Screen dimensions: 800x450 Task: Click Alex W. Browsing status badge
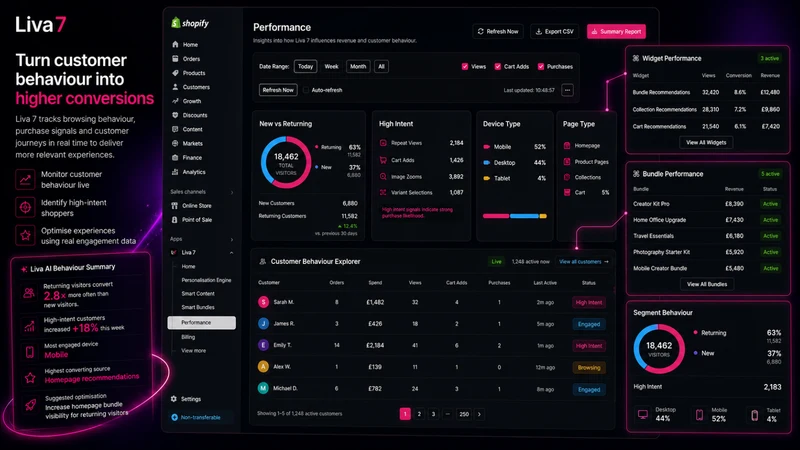589,367
